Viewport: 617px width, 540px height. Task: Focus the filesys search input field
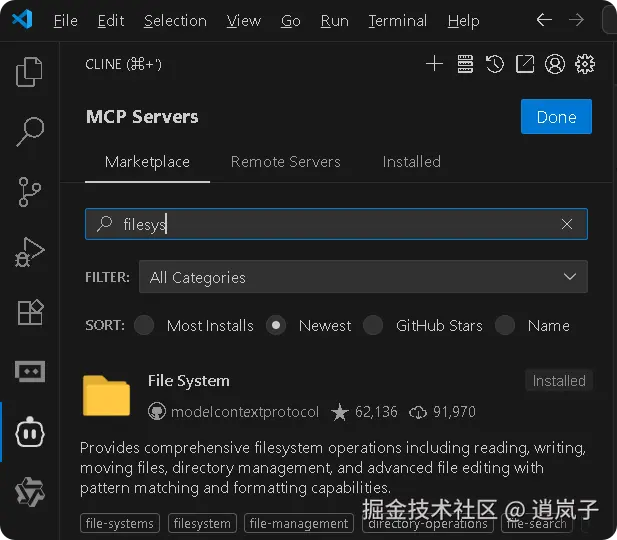tap(336, 224)
